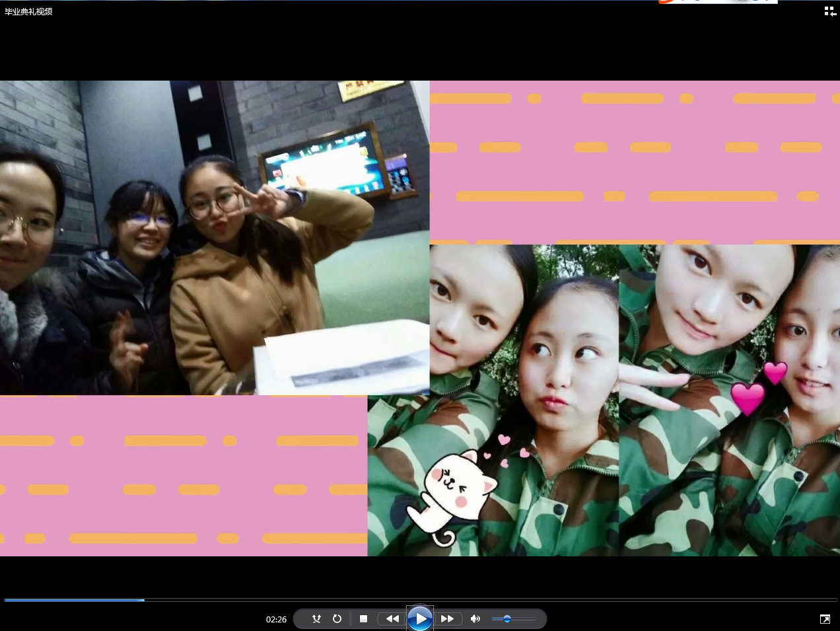Stop the video playback
The image size is (840, 631).
pyautogui.click(x=363, y=619)
